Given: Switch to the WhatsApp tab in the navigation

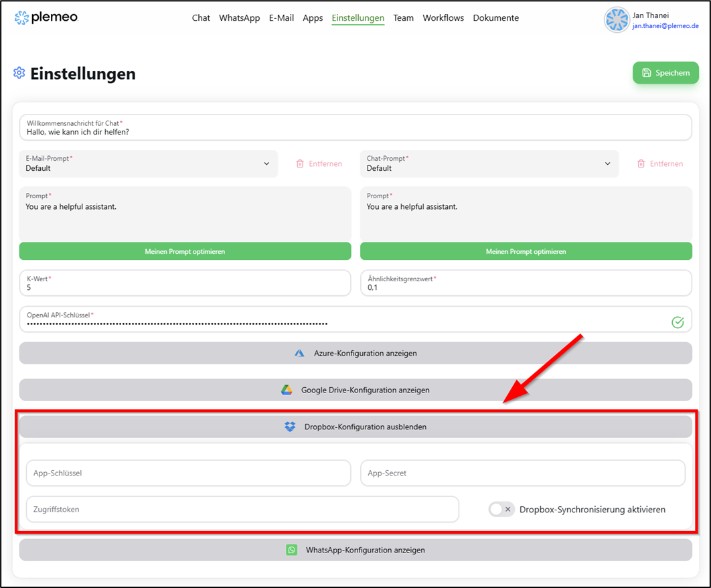Looking at the screenshot, I should [x=239, y=18].
